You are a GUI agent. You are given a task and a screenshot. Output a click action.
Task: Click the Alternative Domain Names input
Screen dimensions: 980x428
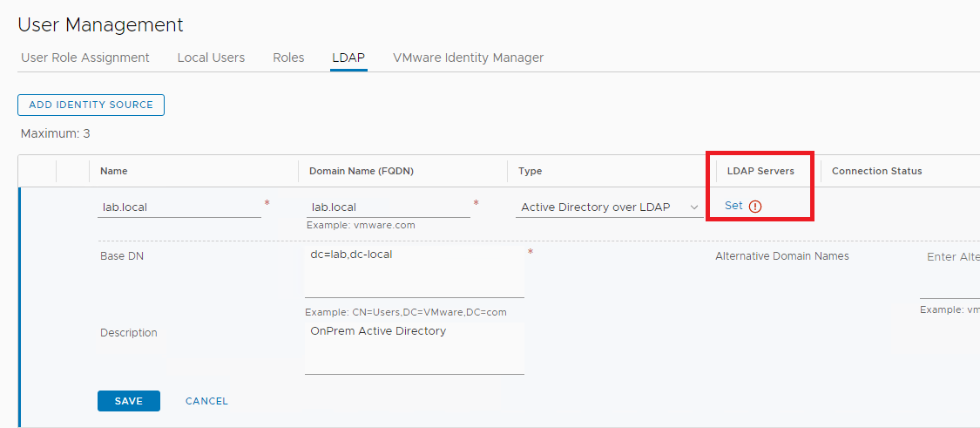pos(950,272)
